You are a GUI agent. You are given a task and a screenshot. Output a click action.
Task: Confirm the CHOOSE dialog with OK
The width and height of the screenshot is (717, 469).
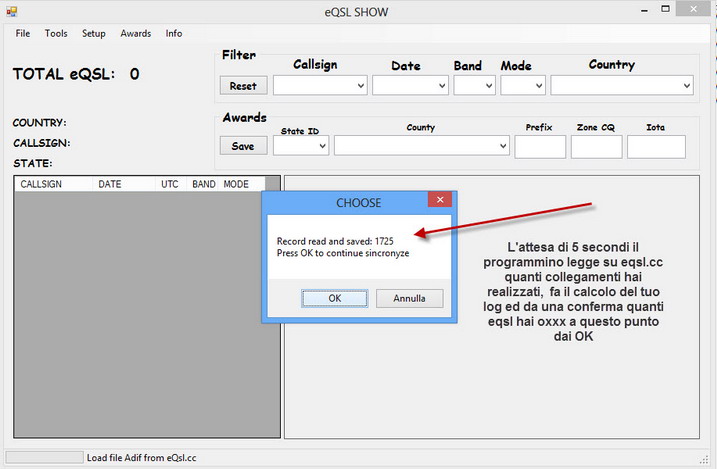pos(335,298)
